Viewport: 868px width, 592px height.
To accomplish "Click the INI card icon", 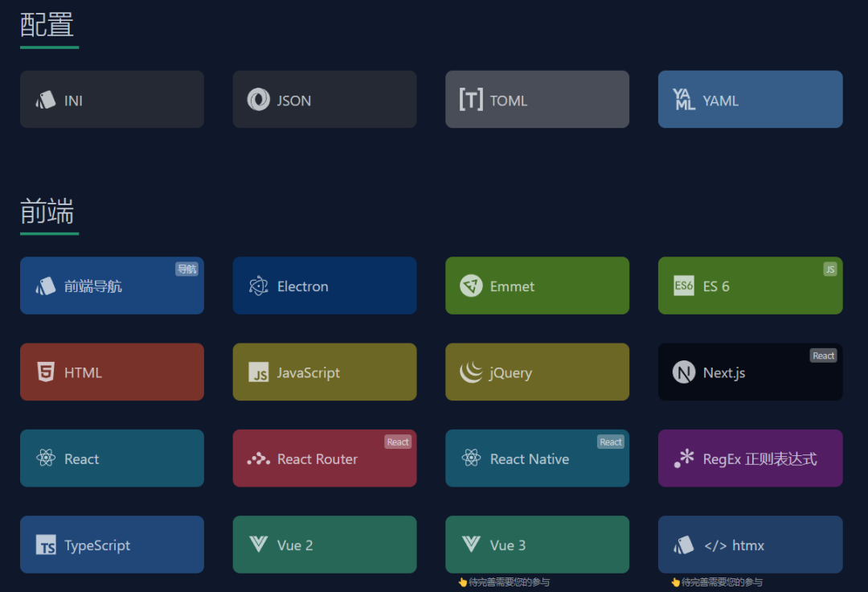I will pyautogui.click(x=46, y=100).
